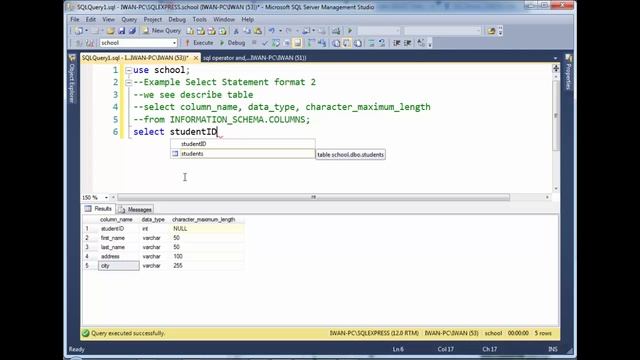Viewport: 640px width, 360px height.
Task: Click the Paste toolbar icon
Action: 258,31
